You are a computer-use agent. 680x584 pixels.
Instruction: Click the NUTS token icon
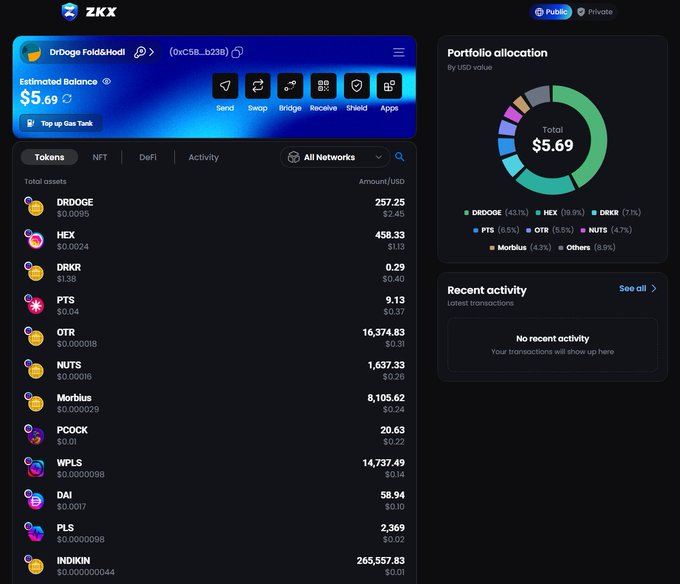click(34, 369)
